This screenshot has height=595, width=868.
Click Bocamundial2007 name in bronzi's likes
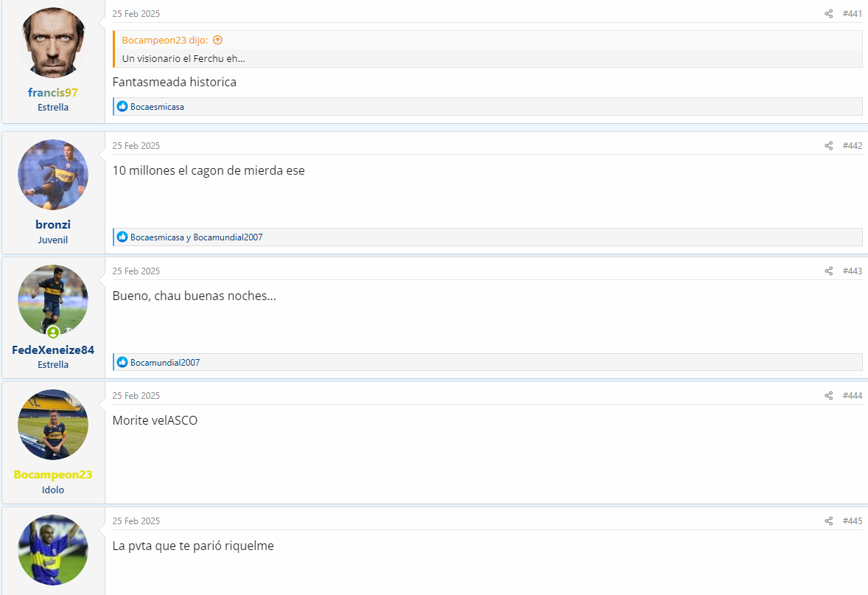tap(228, 237)
